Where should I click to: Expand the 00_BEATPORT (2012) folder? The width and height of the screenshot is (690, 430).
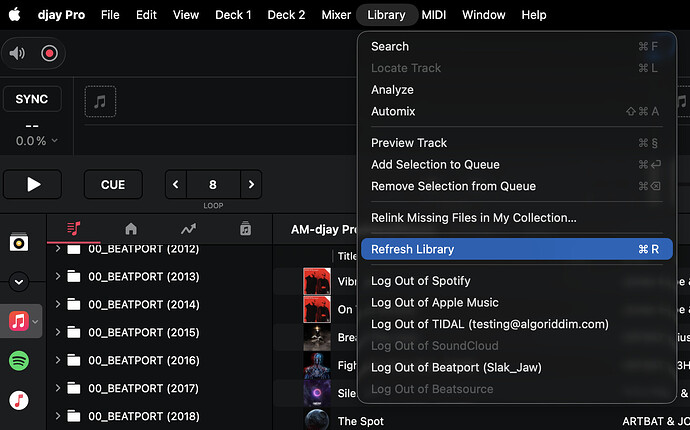point(58,249)
